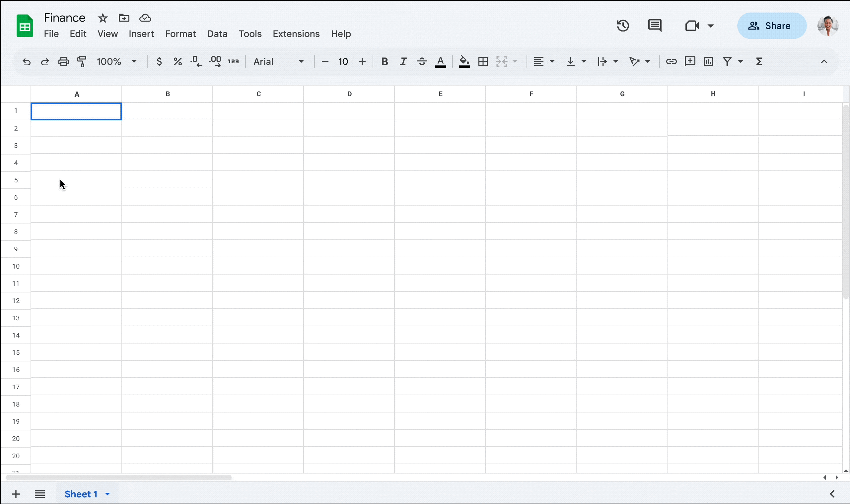
Task: Click the paint format roller icon
Action: 82,61
